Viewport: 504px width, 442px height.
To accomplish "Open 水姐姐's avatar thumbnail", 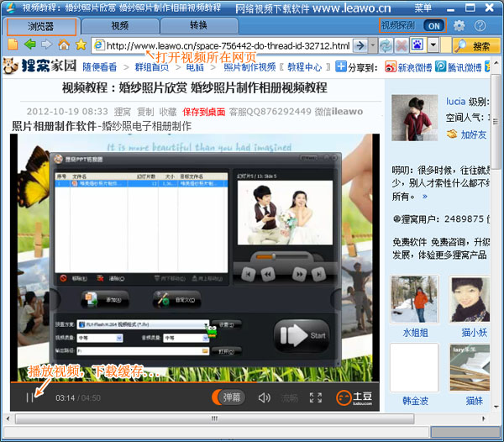I will [414, 299].
